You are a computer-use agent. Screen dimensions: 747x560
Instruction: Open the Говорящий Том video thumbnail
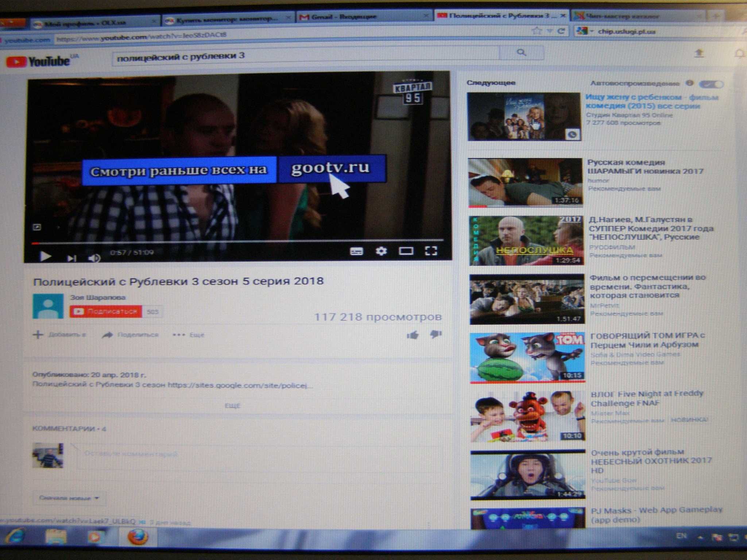[x=527, y=357]
